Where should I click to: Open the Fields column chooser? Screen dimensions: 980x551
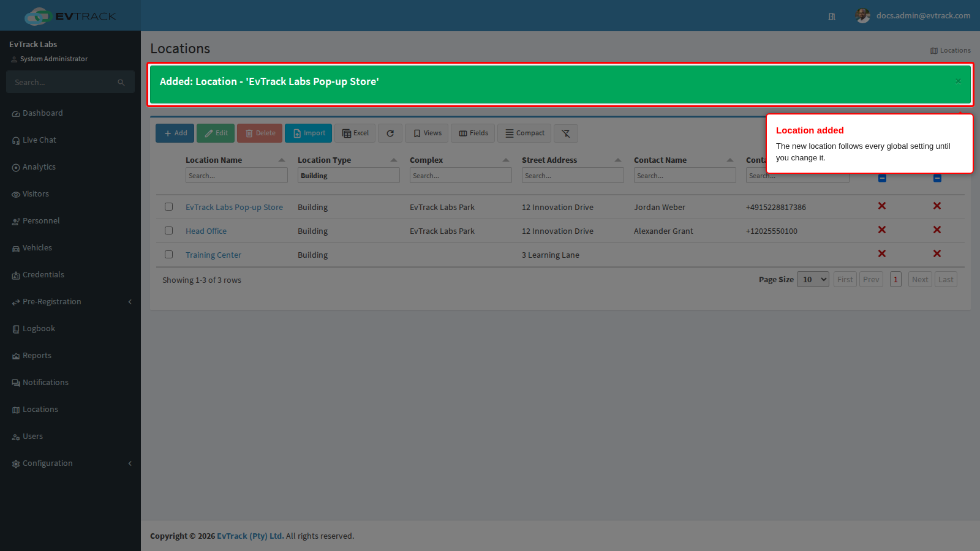473,133
